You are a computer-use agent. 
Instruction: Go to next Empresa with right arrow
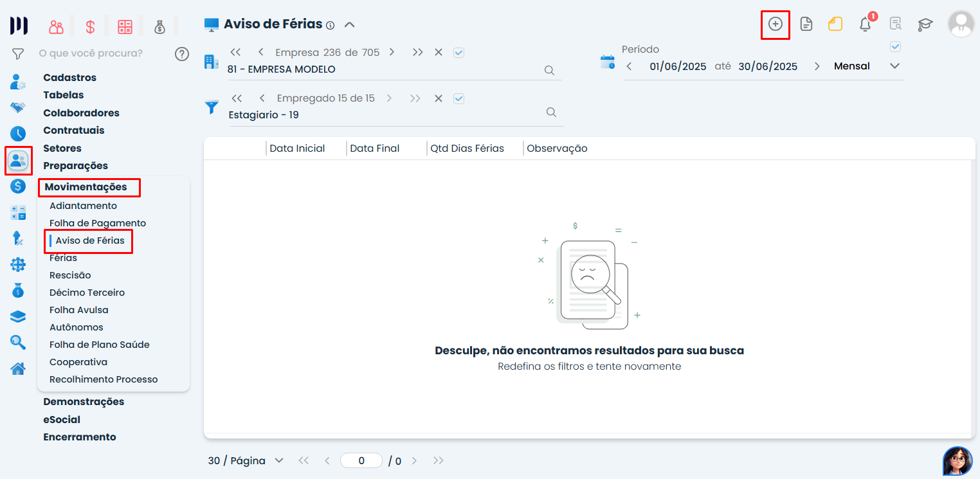click(x=392, y=52)
